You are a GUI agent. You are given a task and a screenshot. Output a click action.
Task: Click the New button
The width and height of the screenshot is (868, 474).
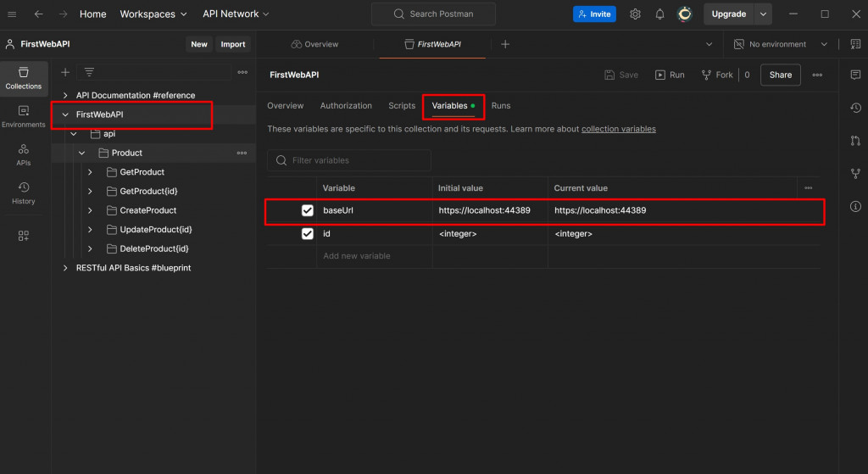pyautogui.click(x=199, y=44)
